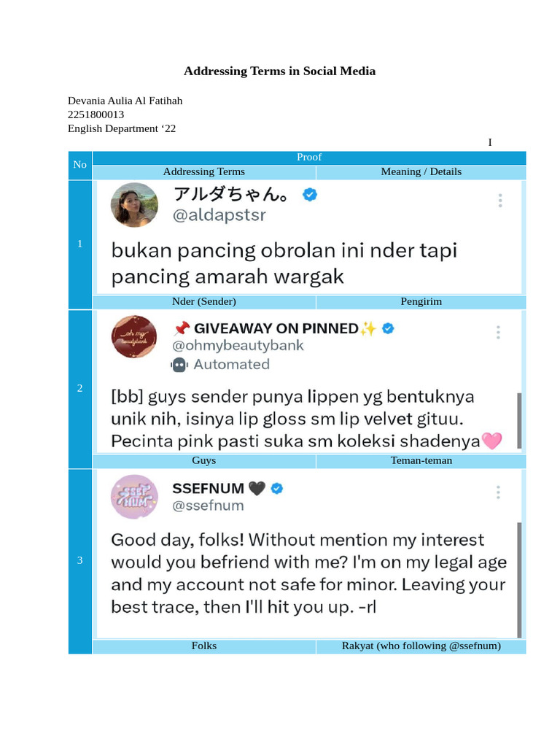Click the robot icon next to Automated

tap(179, 365)
